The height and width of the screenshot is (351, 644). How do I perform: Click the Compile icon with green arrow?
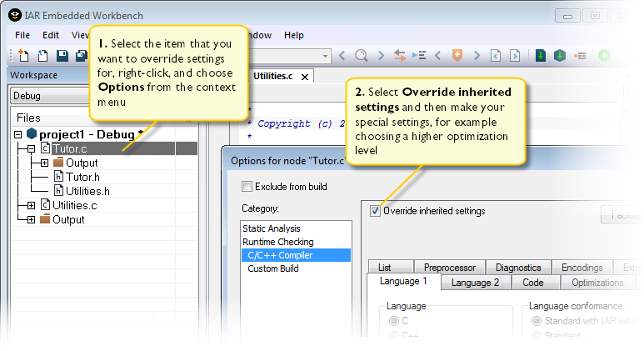541,55
